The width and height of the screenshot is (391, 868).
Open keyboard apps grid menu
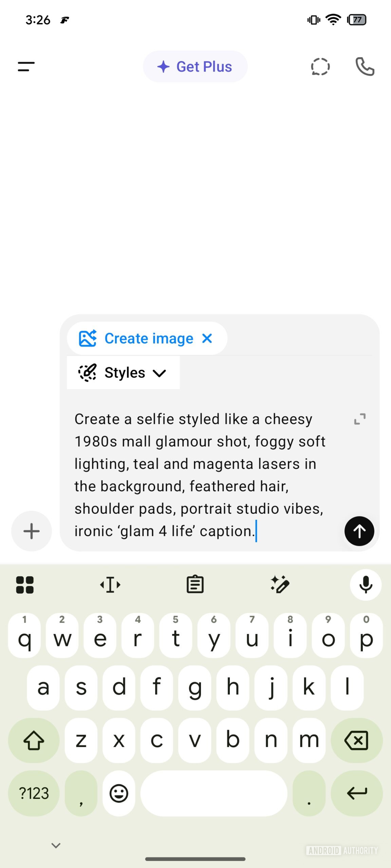(25, 585)
